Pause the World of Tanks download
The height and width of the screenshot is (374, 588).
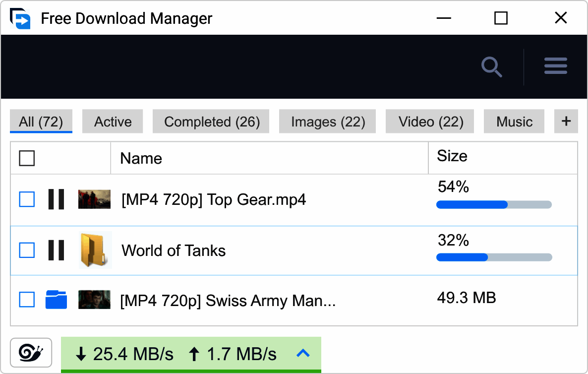56,250
